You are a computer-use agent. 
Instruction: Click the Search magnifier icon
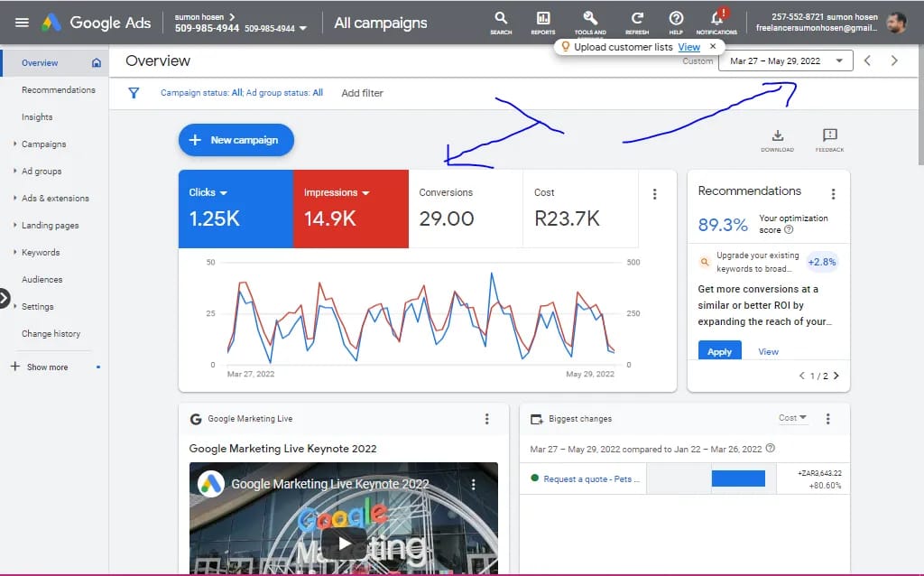pos(501,19)
